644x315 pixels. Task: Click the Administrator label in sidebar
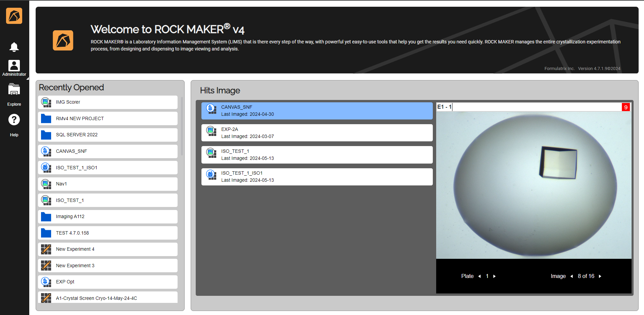(14, 74)
